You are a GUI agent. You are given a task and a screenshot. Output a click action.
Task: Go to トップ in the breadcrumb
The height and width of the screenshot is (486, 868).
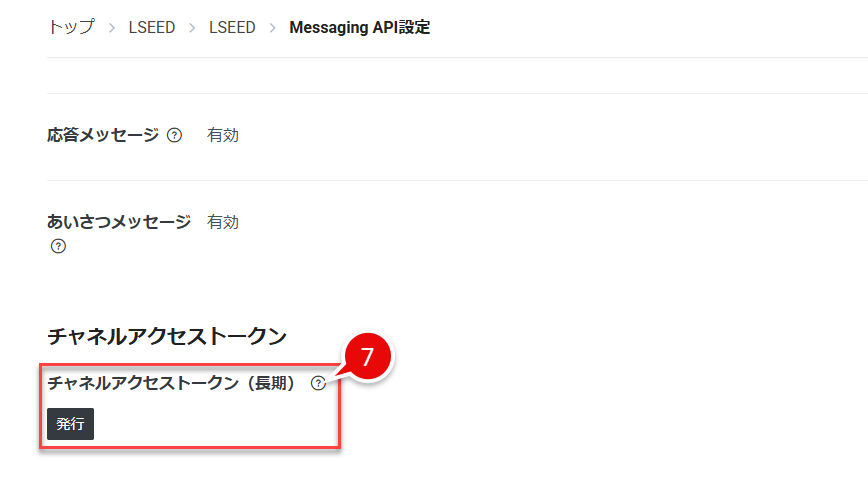pos(71,28)
